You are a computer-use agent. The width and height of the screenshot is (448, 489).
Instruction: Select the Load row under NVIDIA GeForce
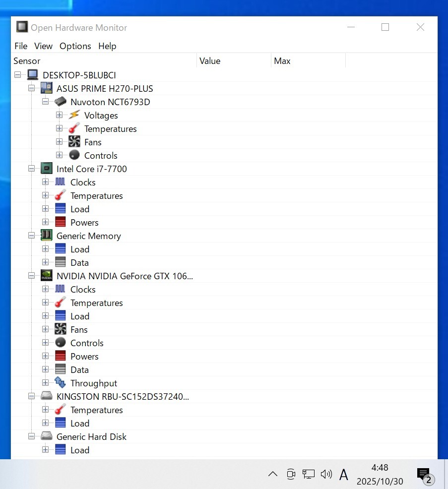click(224, 316)
